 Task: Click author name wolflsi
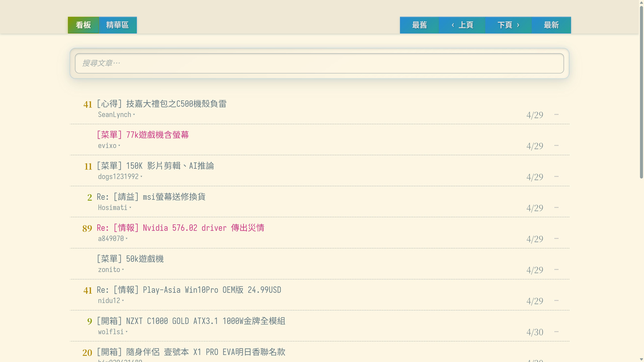pyautogui.click(x=111, y=332)
